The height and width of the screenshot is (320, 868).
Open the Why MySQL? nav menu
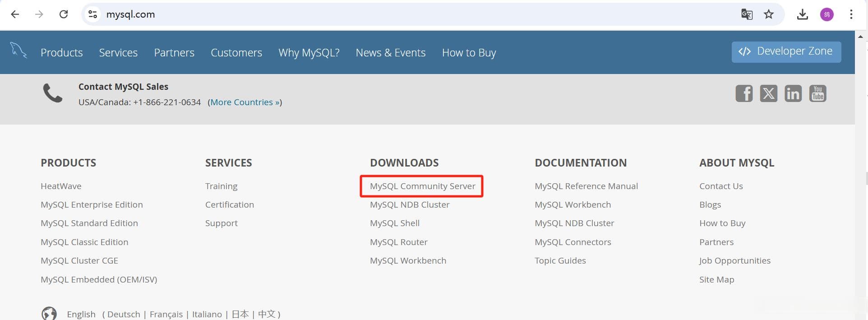coord(309,53)
